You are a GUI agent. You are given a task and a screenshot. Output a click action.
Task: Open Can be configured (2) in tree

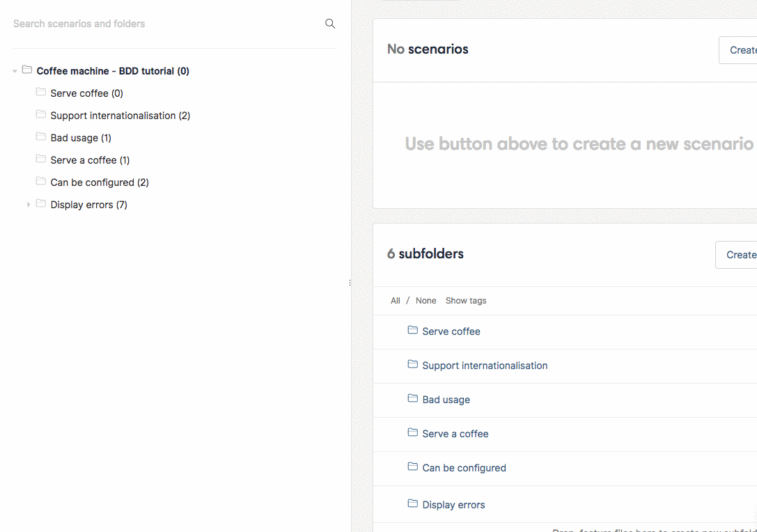click(x=100, y=182)
